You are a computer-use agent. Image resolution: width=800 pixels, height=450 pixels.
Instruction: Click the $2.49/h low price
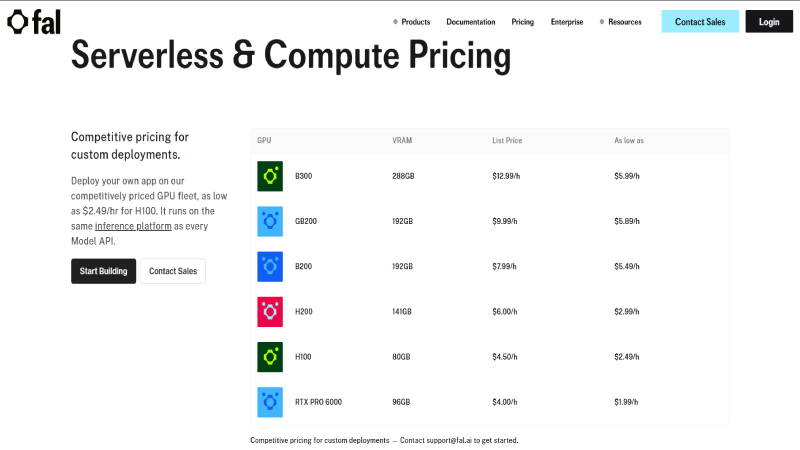click(x=627, y=357)
